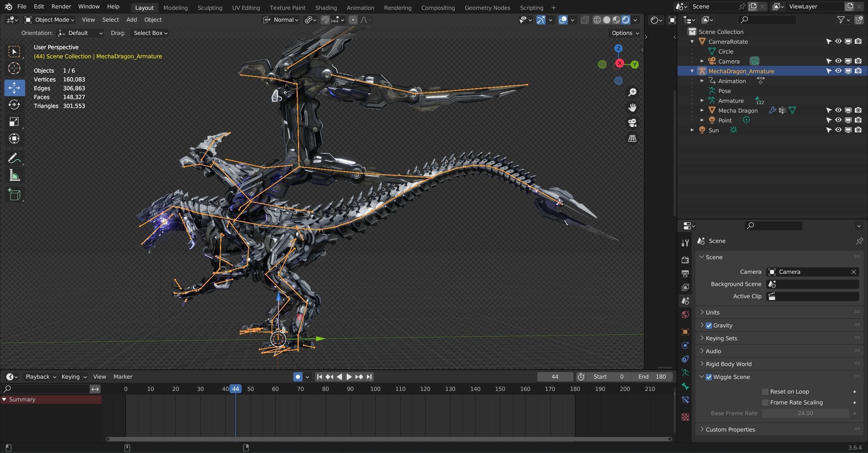Hide Mecha Dragon via eye icon
This screenshot has width=868, height=453.
(x=838, y=110)
